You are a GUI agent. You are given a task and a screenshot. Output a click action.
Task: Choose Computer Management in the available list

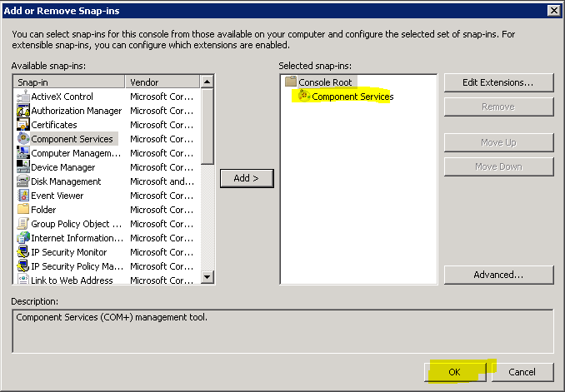pos(75,153)
